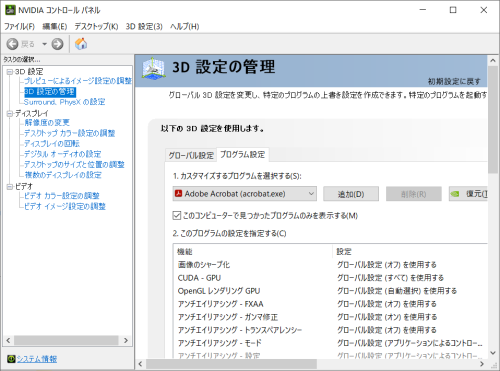
Task: Click the 初期設定に戻す link
Action: click(x=454, y=82)
